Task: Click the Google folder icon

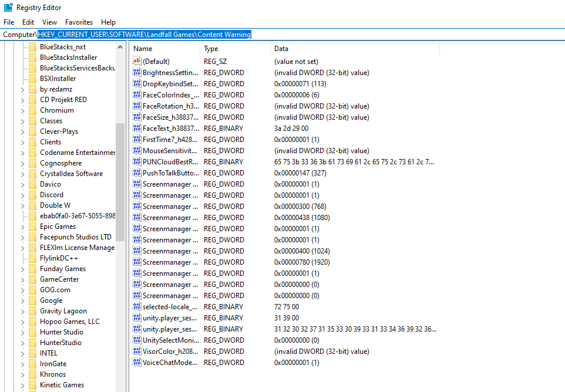Action: pos(32,300)
